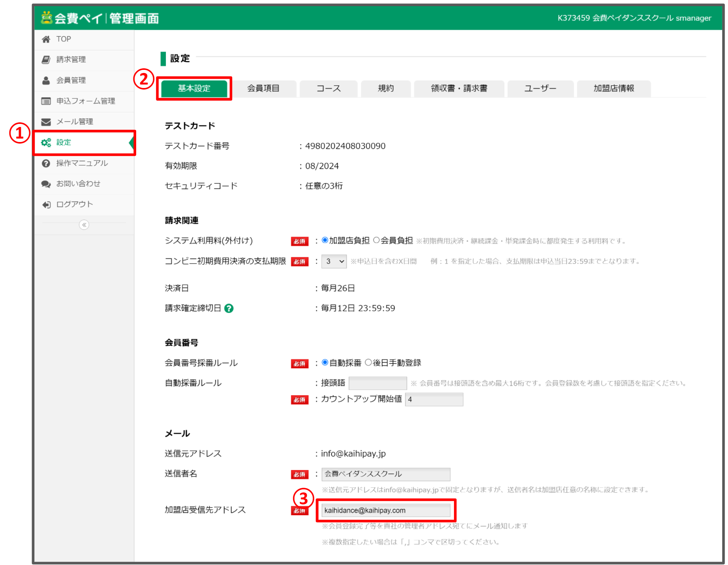Click the 接頭語 input field
Viewport: 728px width, 565px height.
pyautogui.click(x=377, y=383)
